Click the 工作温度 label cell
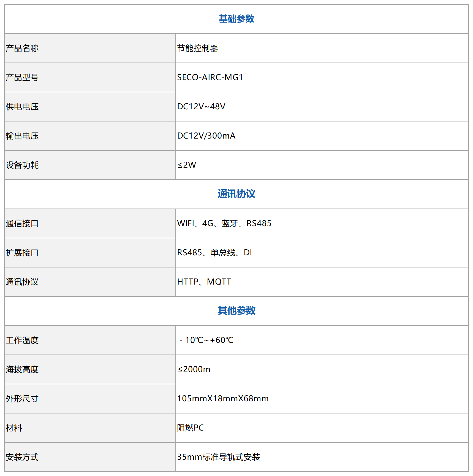 tap(22, 340)
